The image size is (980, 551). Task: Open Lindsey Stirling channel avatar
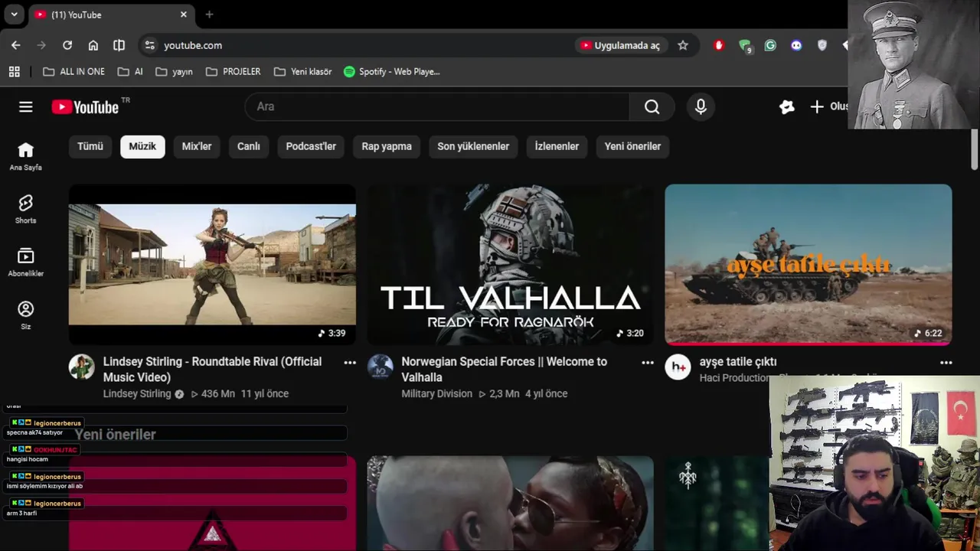(82, 367)
